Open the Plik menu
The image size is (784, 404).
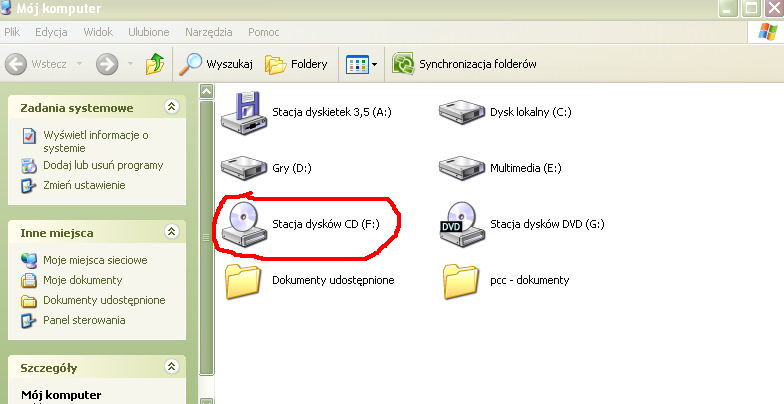point(12,32)
